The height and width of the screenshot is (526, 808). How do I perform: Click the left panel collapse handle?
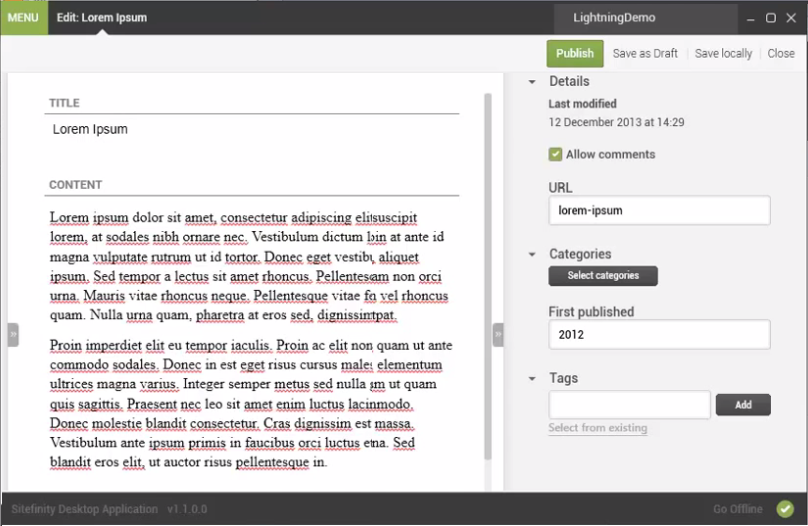[x=13, y=334]
